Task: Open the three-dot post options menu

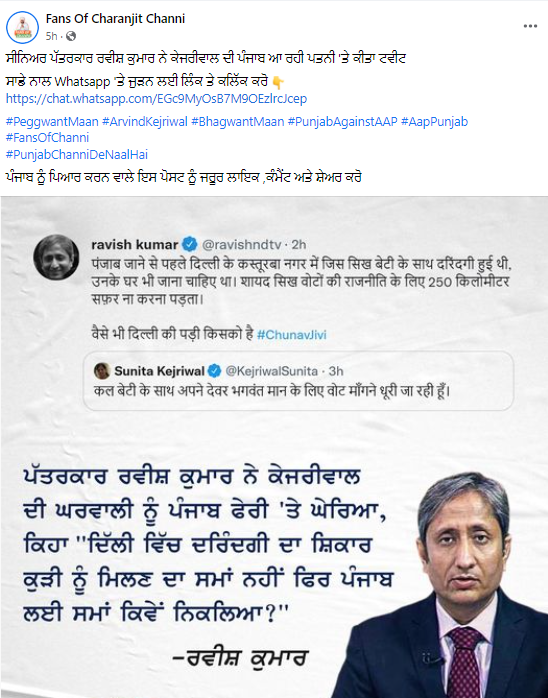Action: [530, 26]
